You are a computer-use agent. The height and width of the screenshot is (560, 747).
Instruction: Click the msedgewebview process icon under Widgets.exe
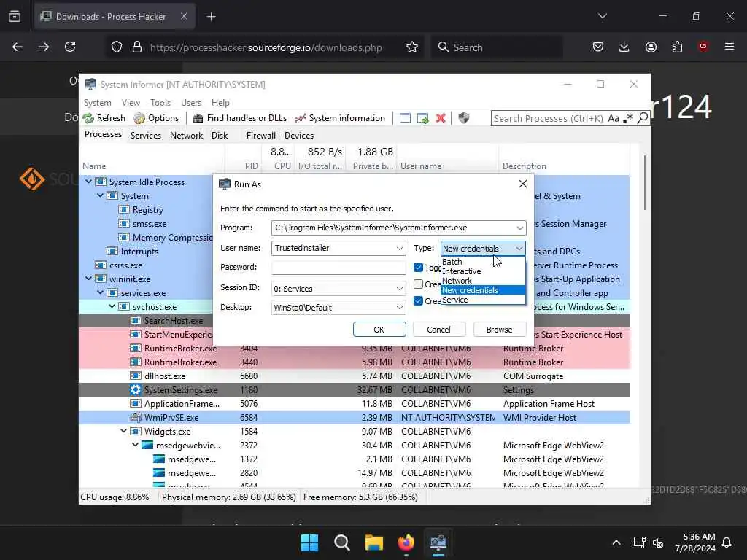[147, 446]
